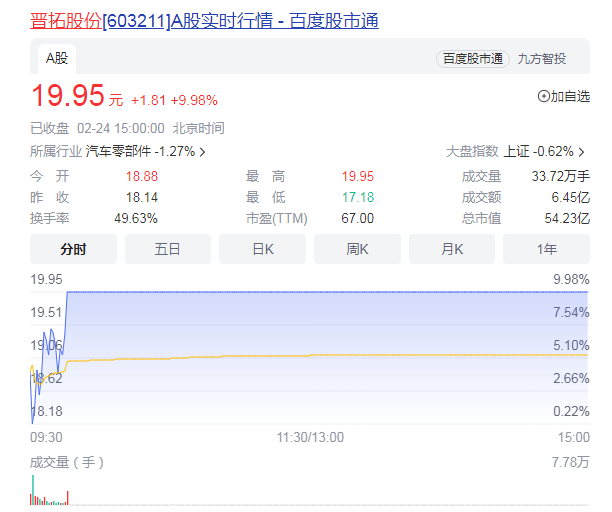Click 昨收 value 18.14
The image size is (612, 512).
(x=142, y=197)
